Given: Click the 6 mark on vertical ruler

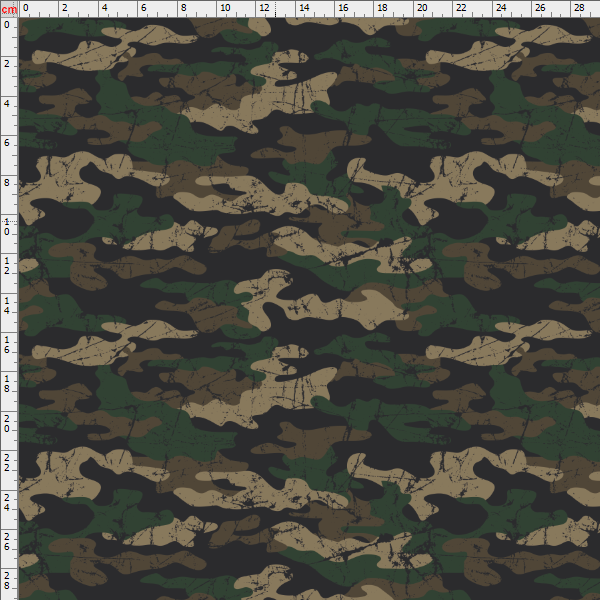Looking at the screenshot, I should [x=7, y=143].
